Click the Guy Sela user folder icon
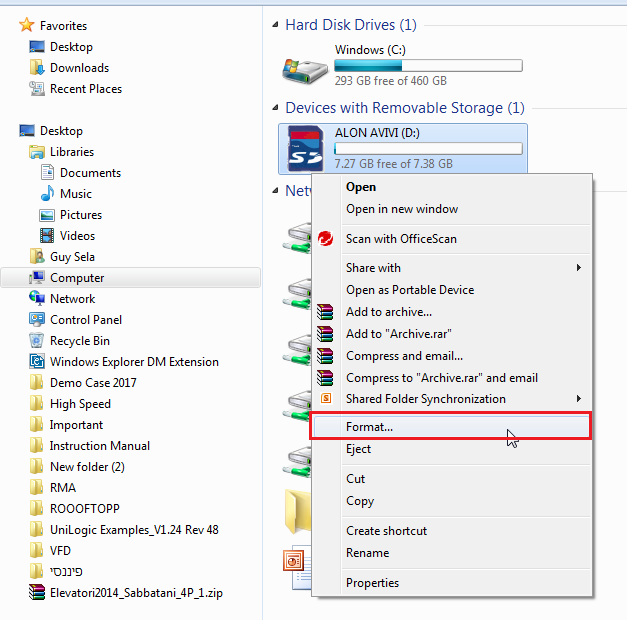627x620 pixels. click(37, 256)
